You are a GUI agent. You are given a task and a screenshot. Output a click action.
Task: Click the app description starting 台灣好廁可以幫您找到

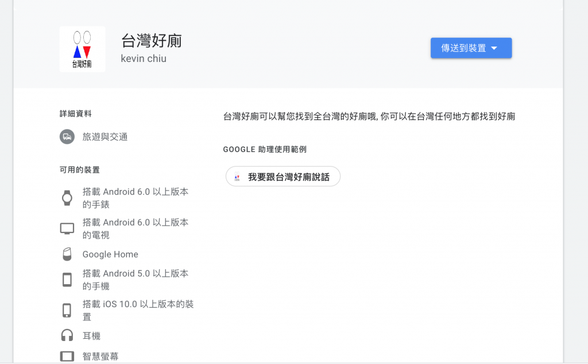point(369,116)
